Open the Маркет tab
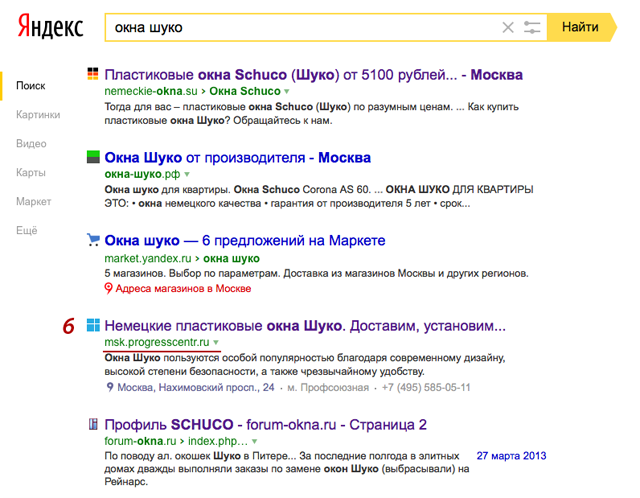 point(33,202)
